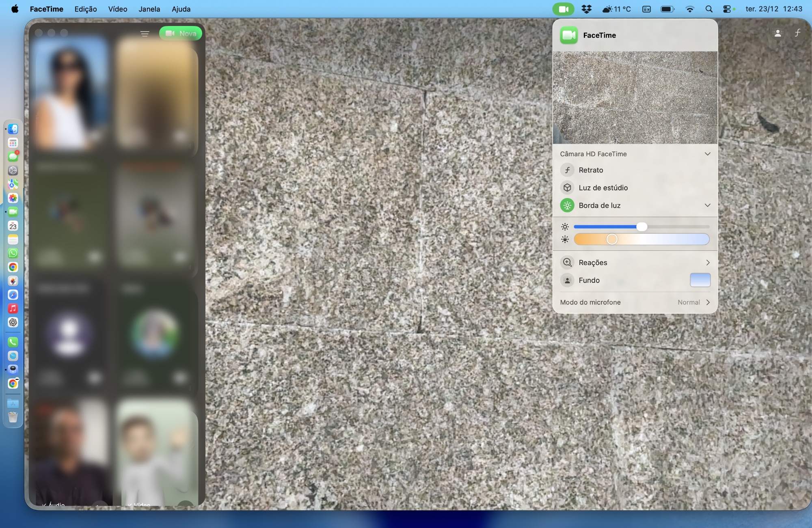Open the Janela menu
The width and height of the screenshot is (812, 528).
pyautogui.click(x=149, y=9)
